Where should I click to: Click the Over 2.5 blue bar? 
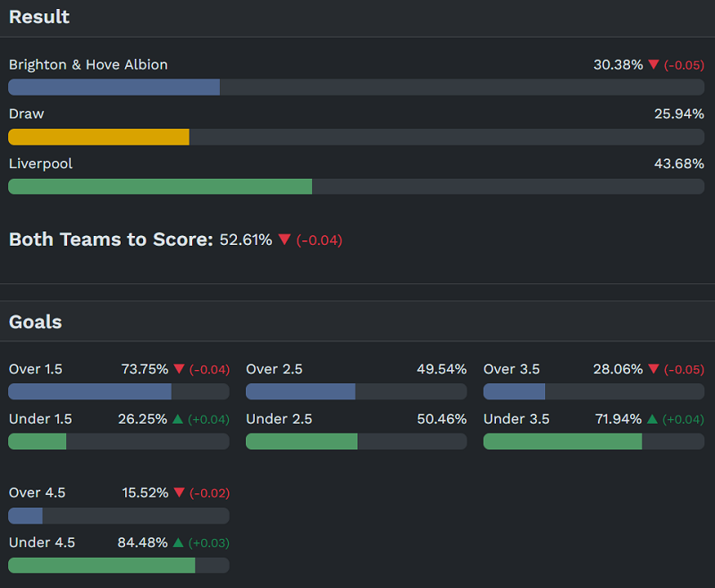tap(300, 391)
